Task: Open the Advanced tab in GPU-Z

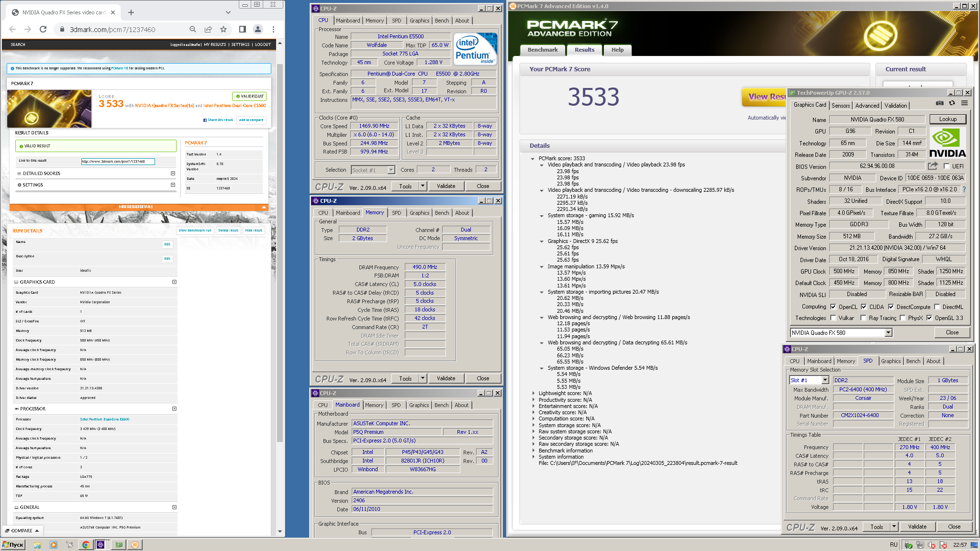Action: coord(867,106)
